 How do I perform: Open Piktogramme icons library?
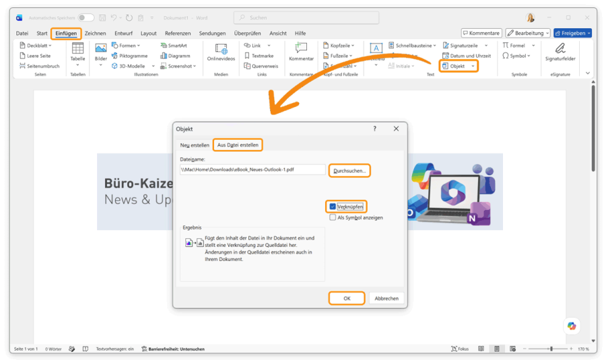[130, 56]
